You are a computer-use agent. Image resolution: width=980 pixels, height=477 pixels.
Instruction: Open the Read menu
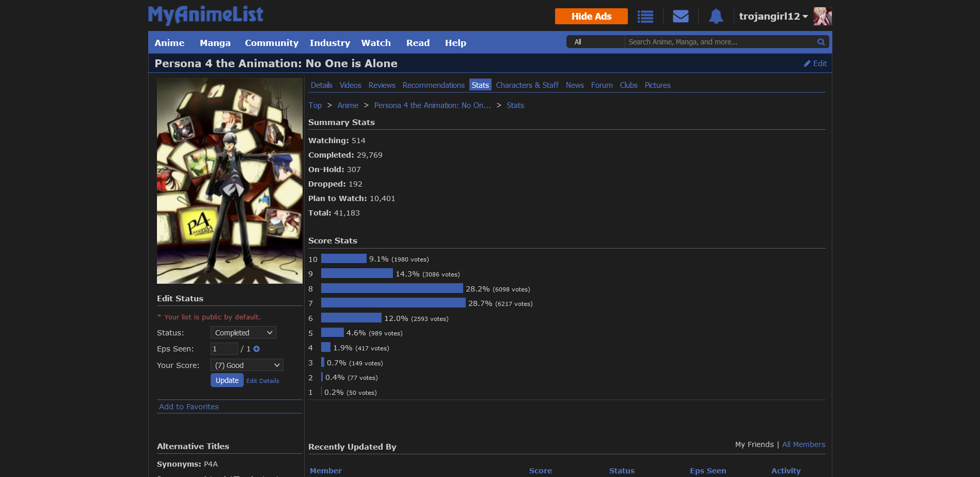(x=418, y=43)
